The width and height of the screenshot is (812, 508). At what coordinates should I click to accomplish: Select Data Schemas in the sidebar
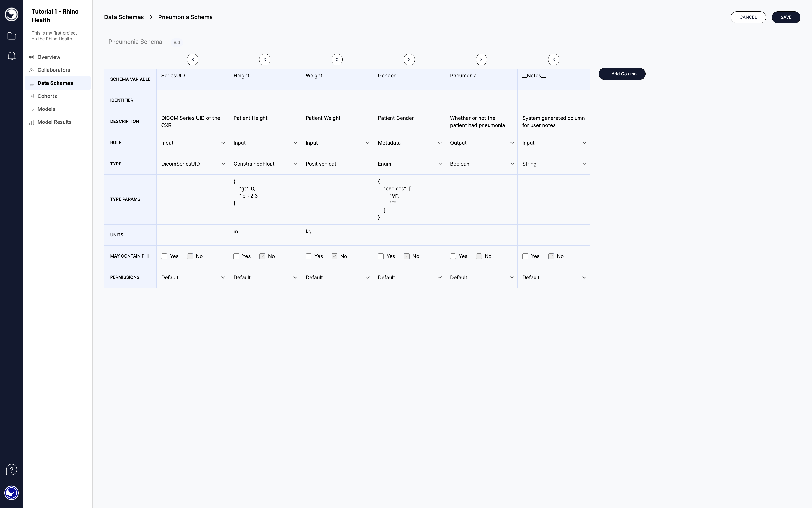[58, 83]
